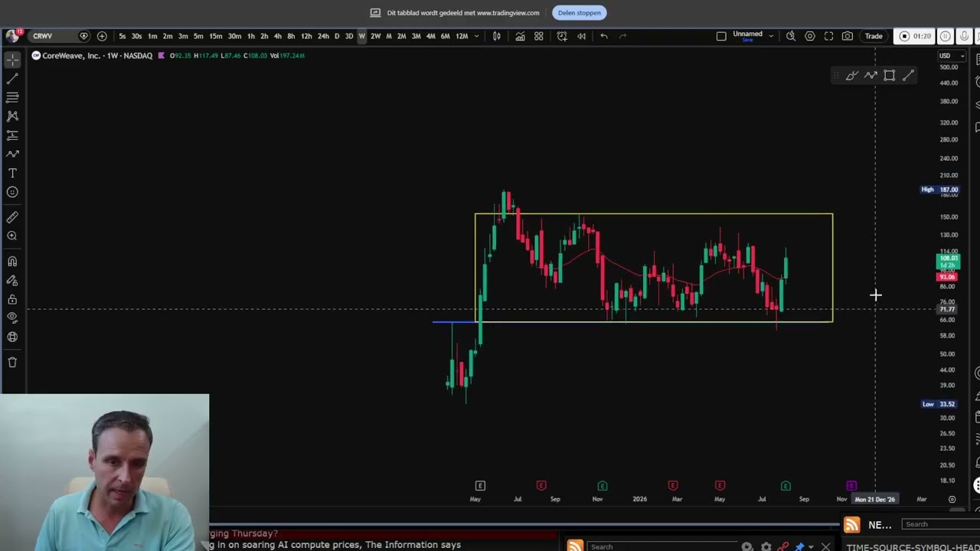Click 'Delen stoppen' to stop sharing
This screenshot has height=551, width=980.
[580, 13]
